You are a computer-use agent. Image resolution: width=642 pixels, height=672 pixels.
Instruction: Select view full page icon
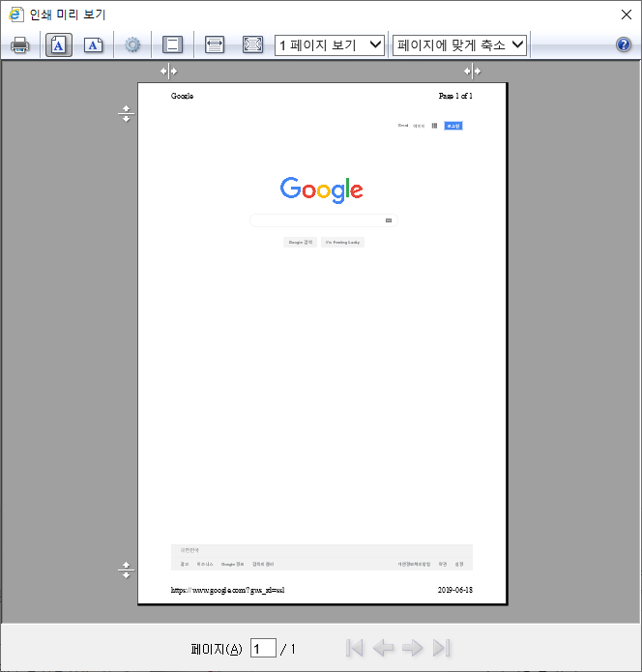253,44
